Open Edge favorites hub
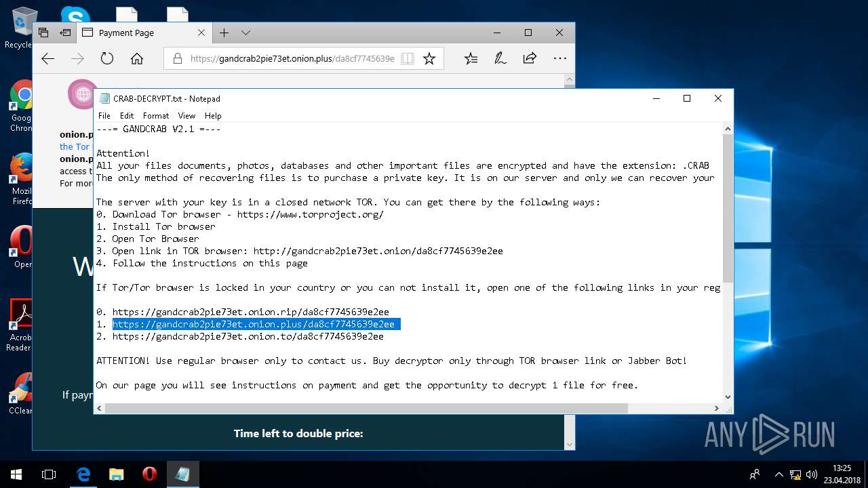 471,59
